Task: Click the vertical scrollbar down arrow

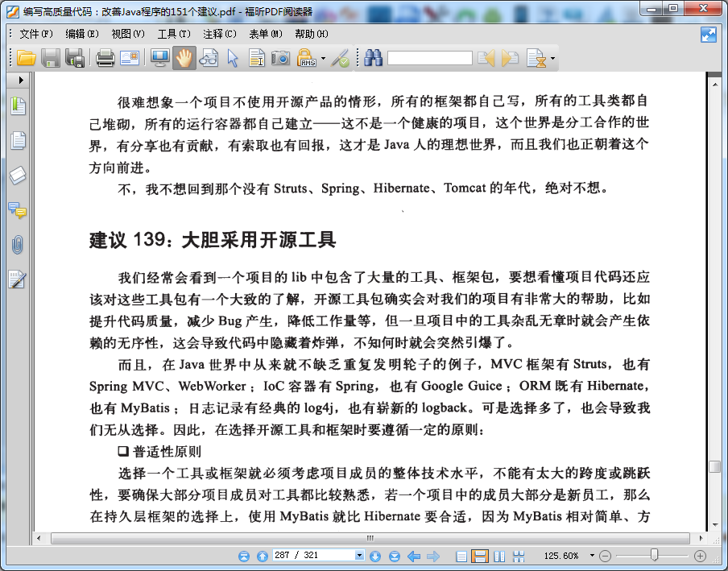Action: [715, 525]
